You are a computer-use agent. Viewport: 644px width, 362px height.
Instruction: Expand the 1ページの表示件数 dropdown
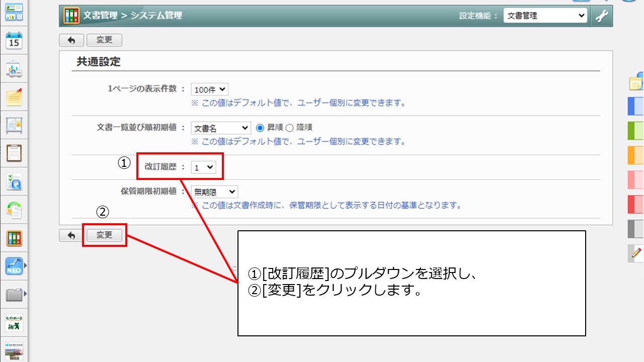point(209,90)
